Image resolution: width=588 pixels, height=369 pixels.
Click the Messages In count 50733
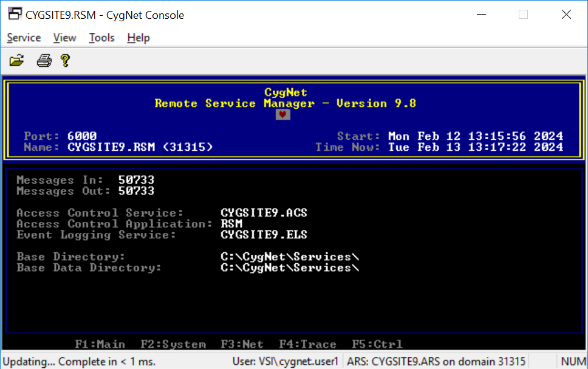[x=137, y=180]
